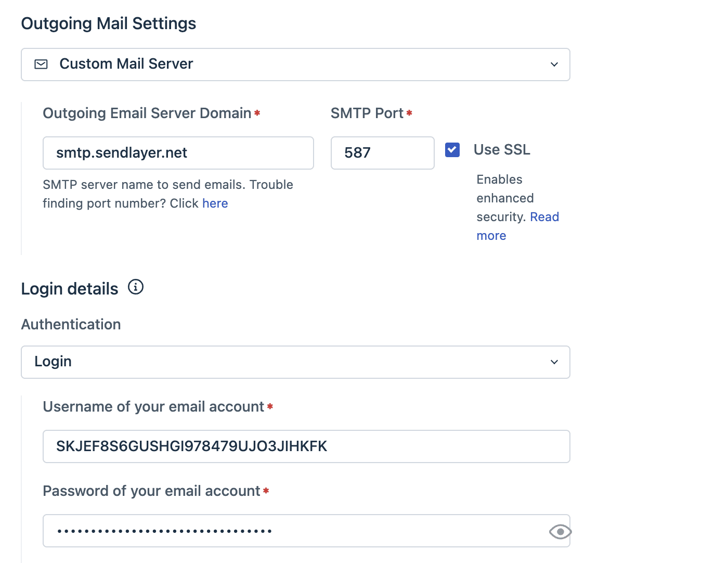Click the asterisk next to Password of your email account
The height and width of the screenshot is (563, 728).
(266, 491)
